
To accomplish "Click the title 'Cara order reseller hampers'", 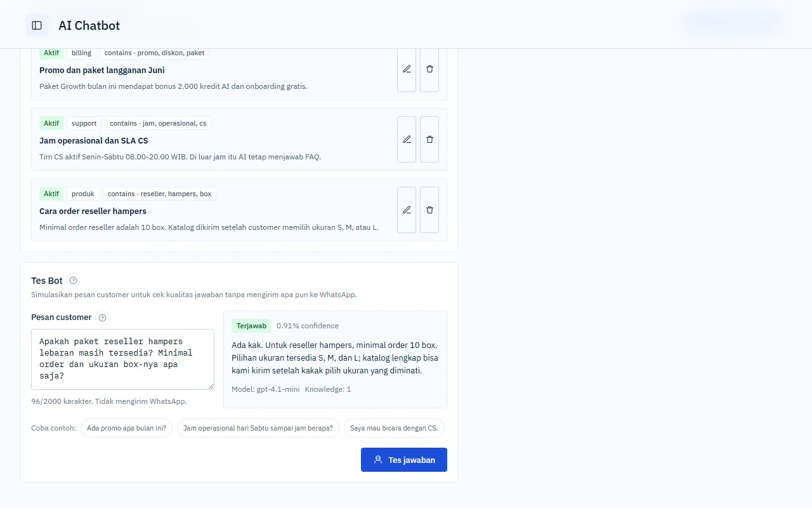I will pos(93,211).
